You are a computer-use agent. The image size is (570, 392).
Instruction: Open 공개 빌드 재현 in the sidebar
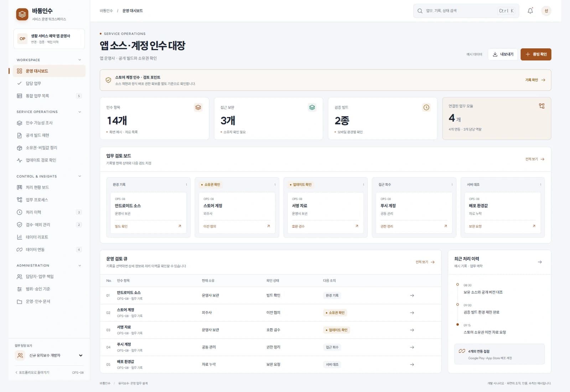click(49, 135)
